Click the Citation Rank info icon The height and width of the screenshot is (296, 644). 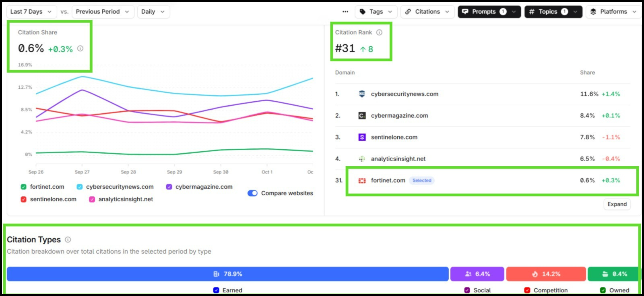(x=379, y=32)
